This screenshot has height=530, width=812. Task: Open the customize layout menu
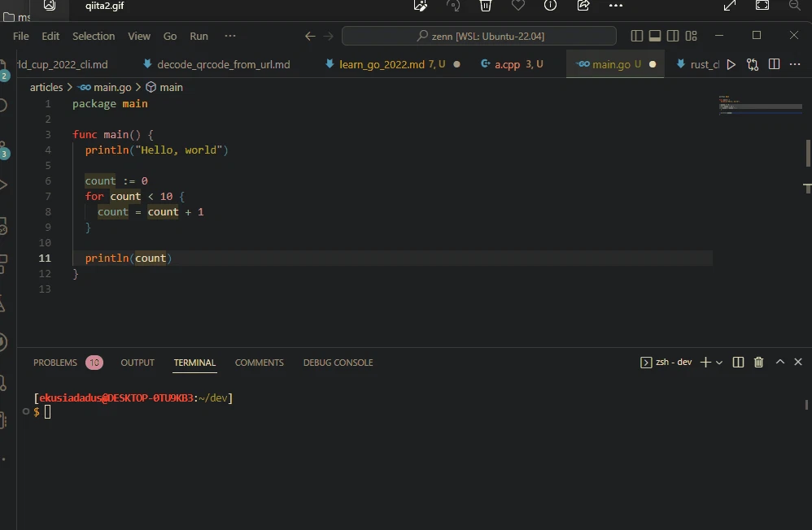click(691, 36)
